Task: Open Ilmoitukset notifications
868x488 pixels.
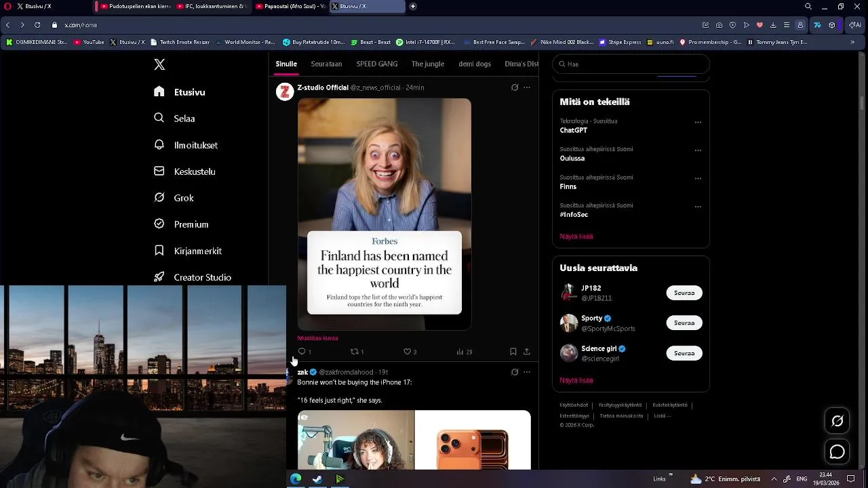Action: pos(186,145)
